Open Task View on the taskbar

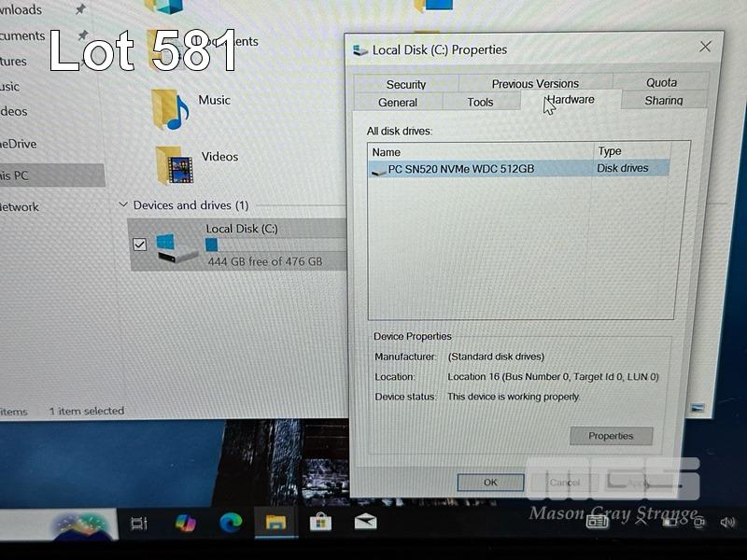click(x=139, y=524)
